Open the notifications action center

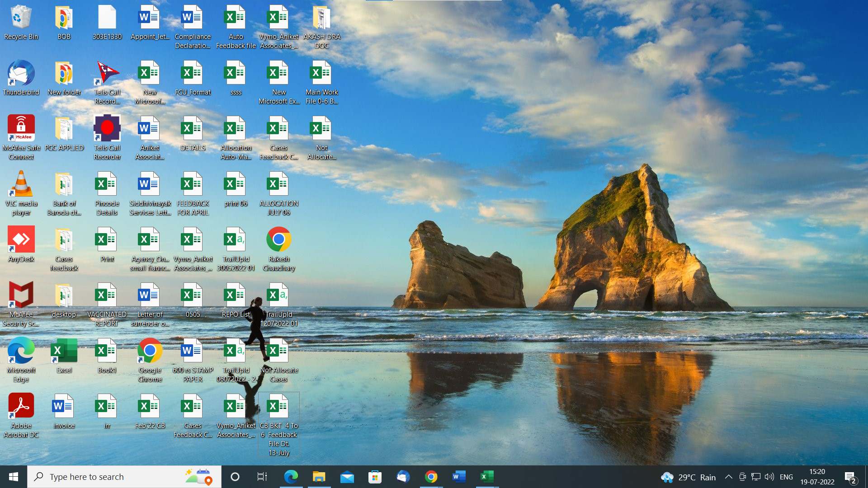coord(850,477)
